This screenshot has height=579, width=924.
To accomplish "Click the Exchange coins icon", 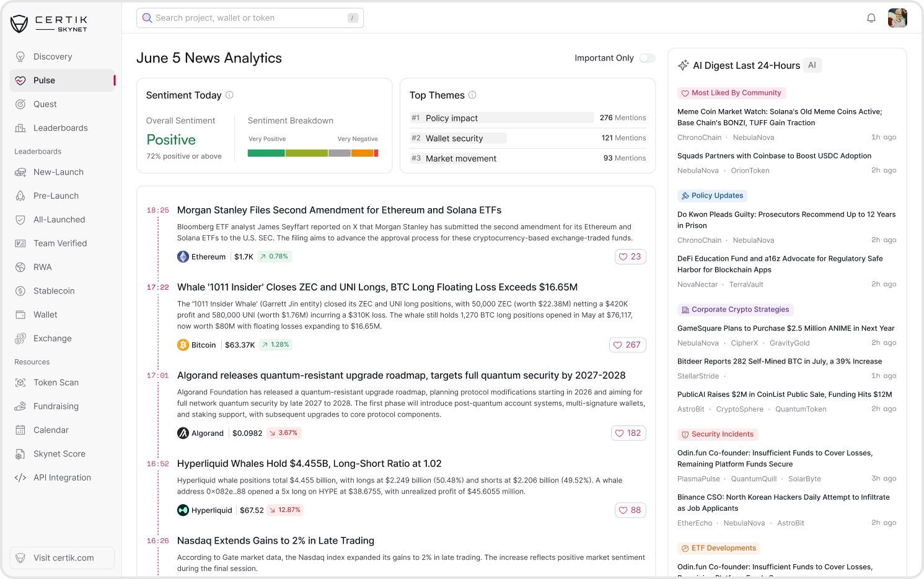I will pos(20,339).
